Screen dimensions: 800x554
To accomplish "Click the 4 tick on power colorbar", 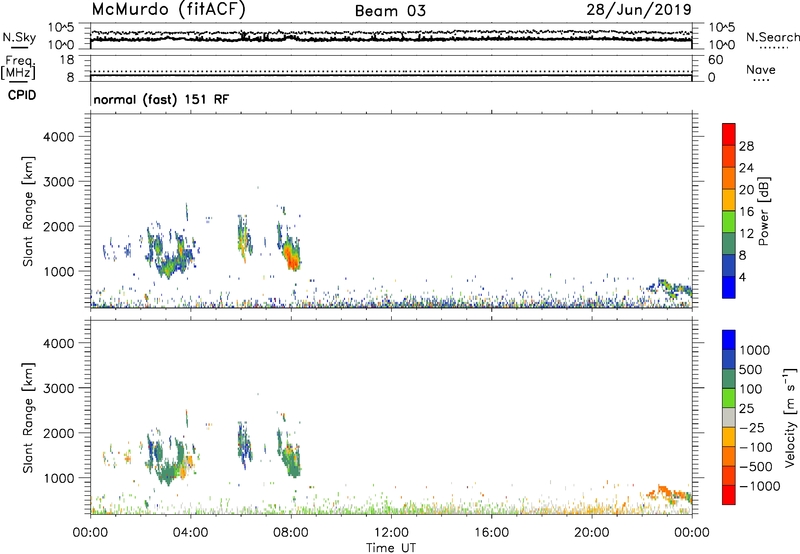I will [742, 277].
